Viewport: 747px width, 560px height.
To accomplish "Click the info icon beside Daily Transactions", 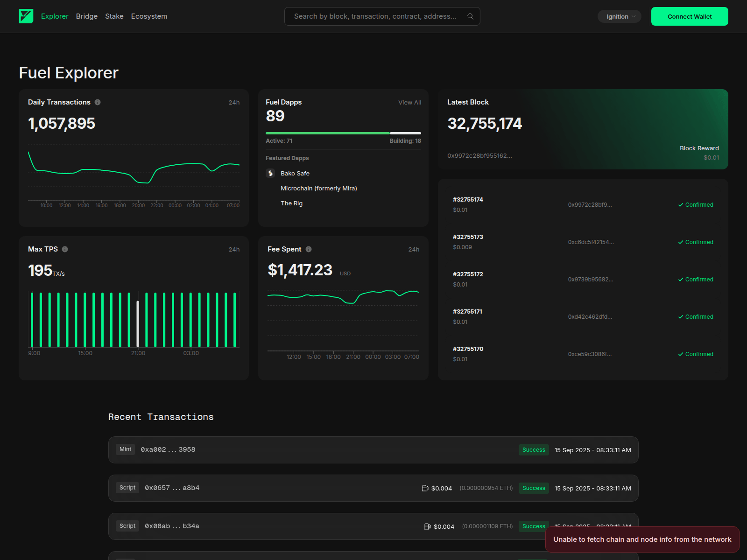I will point(97,102).
